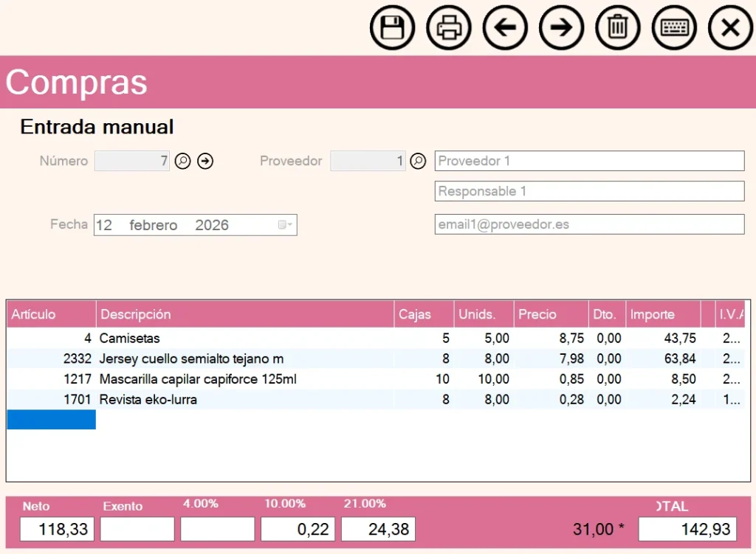Image resolution: width=756 pixels, height=554 pixels.
Task: Click the Número input field
Action: pyautogui.click(x=132, y=161)
